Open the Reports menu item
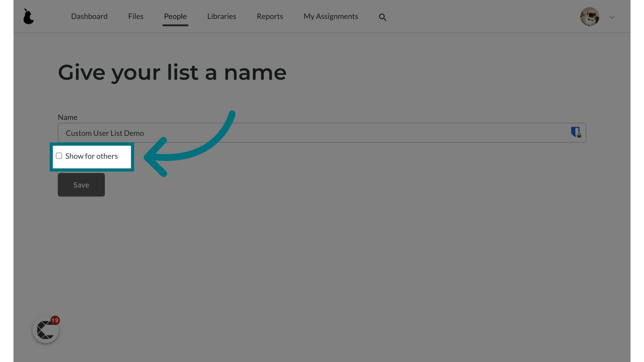 tap(270, 16)
